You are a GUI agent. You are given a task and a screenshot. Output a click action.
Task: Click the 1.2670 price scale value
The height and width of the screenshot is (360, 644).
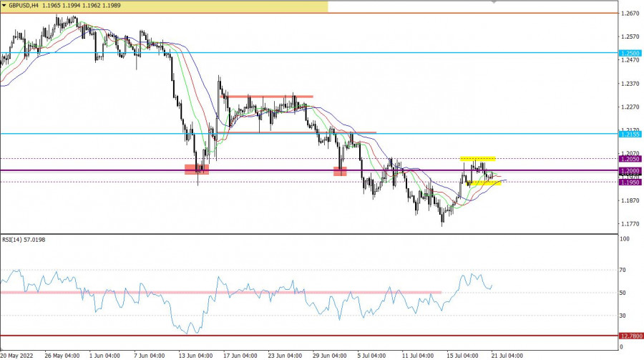(630, 14)
